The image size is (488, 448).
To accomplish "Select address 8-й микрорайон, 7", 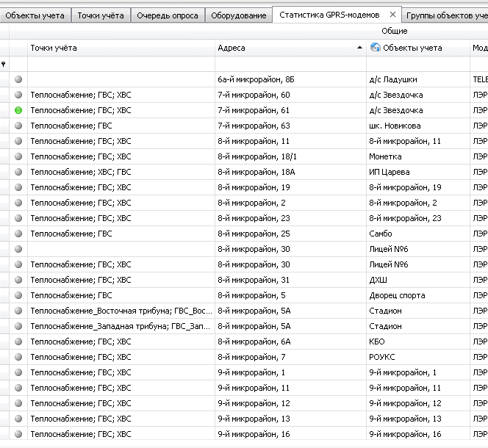I will coord(291,357).
